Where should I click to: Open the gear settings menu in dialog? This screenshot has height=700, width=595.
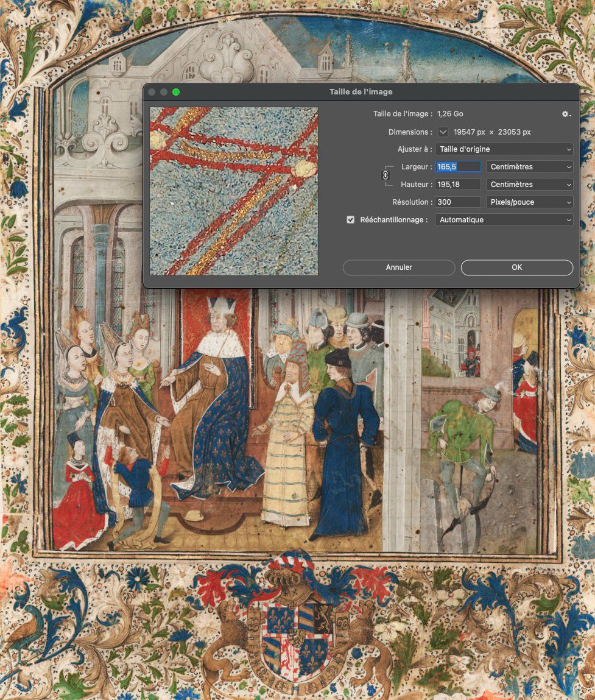566,115
